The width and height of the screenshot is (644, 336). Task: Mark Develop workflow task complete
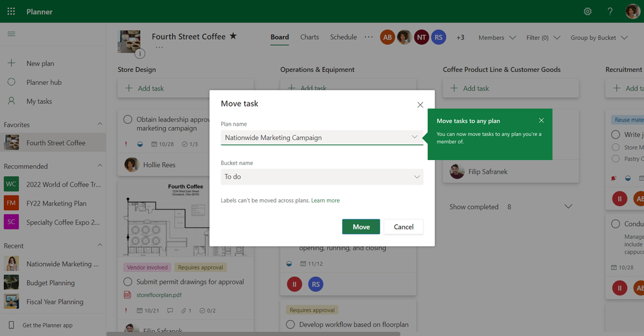click(x=290, y=324)
